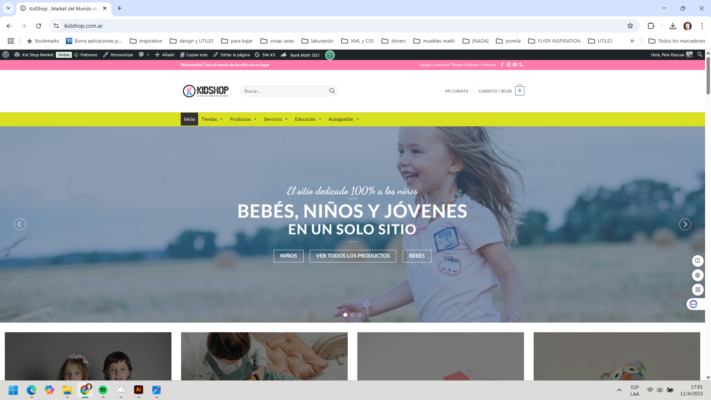Open comments bubble in admin bar
The image size is (711, 400).
[x=143, y=55]
